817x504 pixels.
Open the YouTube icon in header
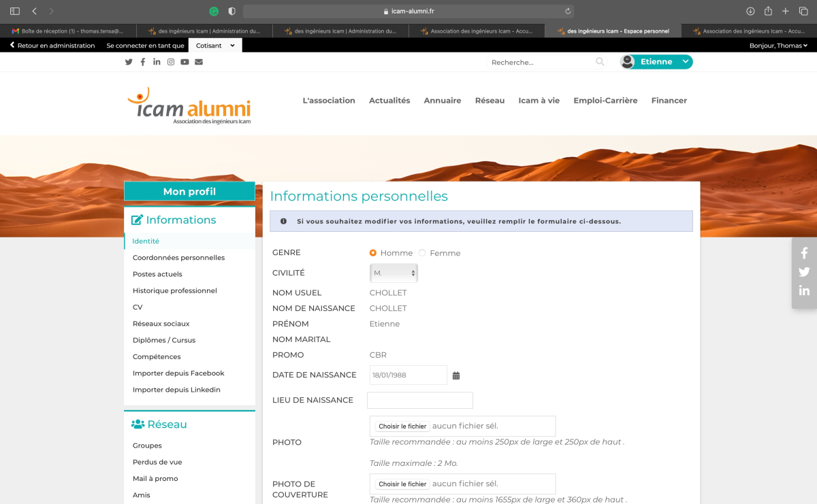[185, 62]
